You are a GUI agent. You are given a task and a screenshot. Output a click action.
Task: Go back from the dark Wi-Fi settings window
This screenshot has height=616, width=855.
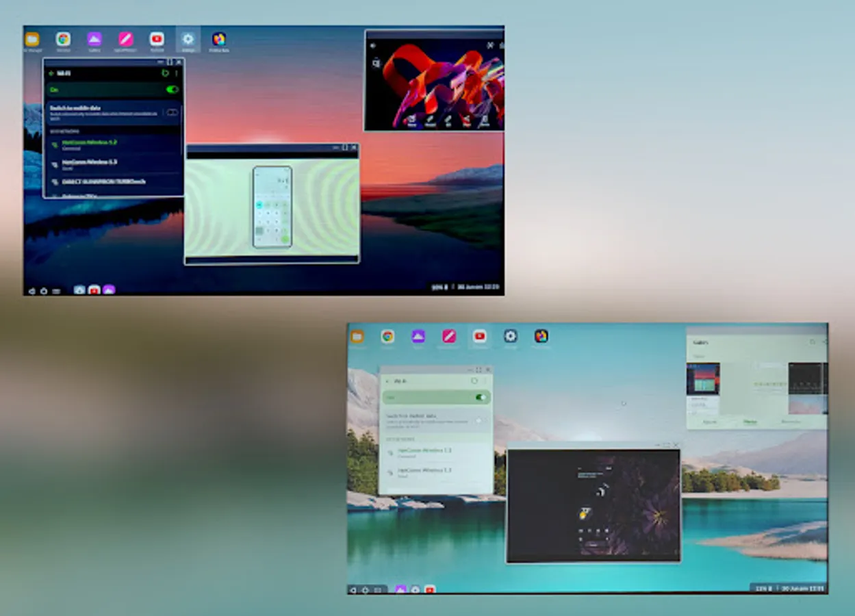pyautogui.click(x=51, y=73)
